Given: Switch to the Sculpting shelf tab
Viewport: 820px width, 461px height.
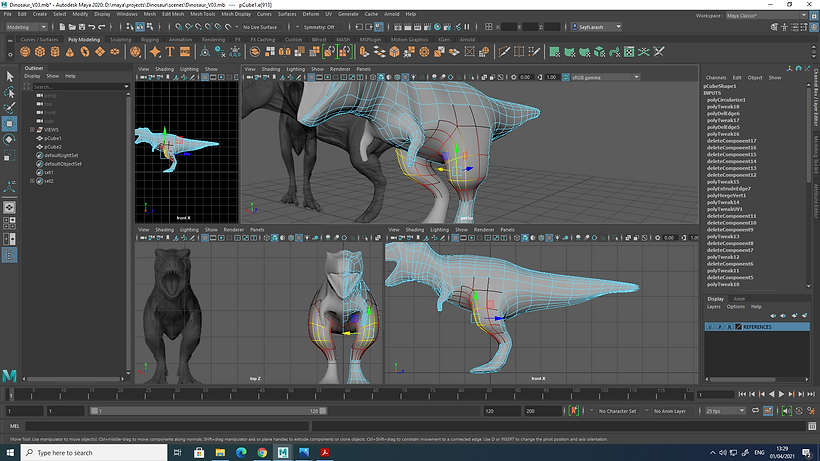Looking at the screenshot, I should point(120,40).
